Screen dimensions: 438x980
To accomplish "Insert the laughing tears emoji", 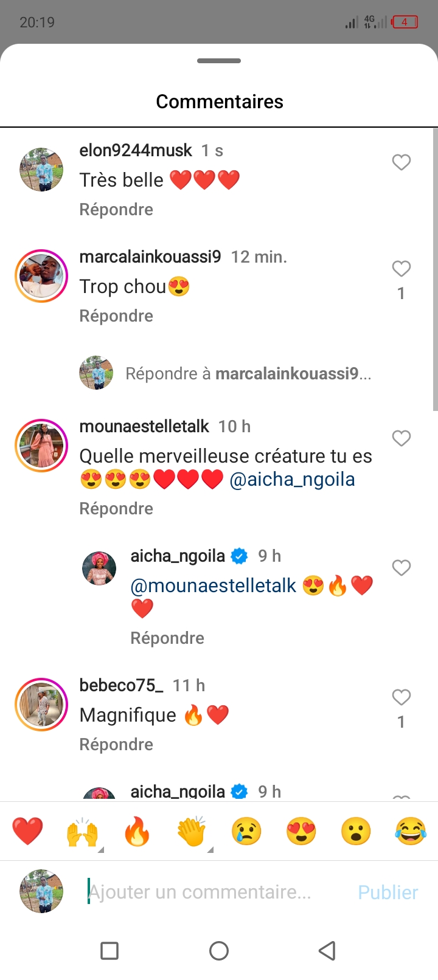I will tap(411, 831).
